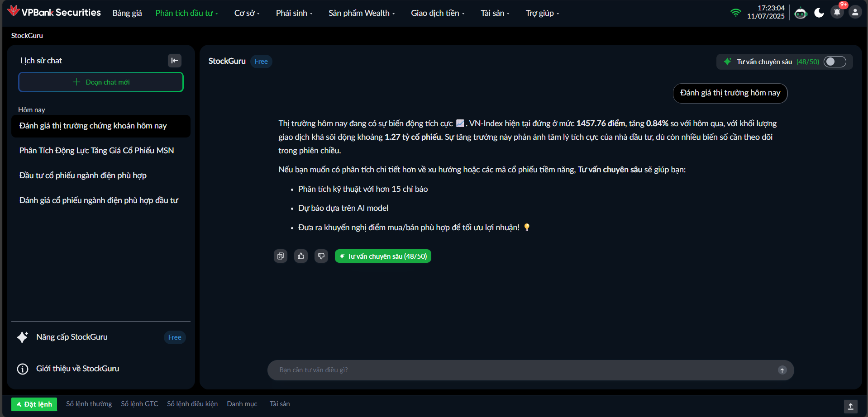Click scroll-to-top arrow at bottom right
Screen dimensions: 868x417
[x=850, y=406]
